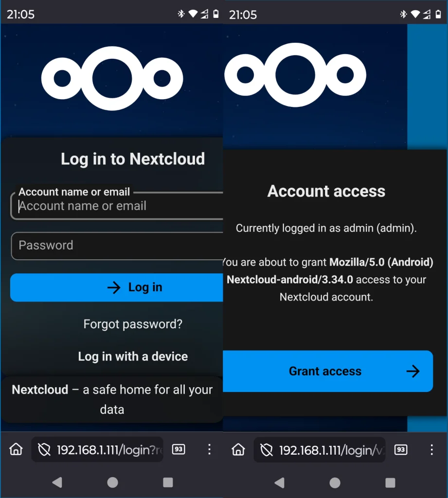Image resolution: width=448 pixels, height=498 pixels.
Task: Click the Nextcloud logo on the login page
Action: coord(112,78)
